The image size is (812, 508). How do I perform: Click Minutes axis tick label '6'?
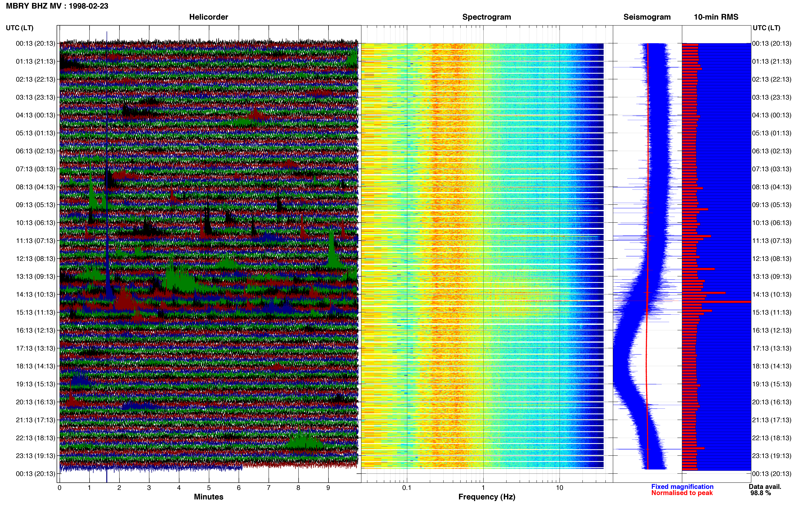click(239, 487)
